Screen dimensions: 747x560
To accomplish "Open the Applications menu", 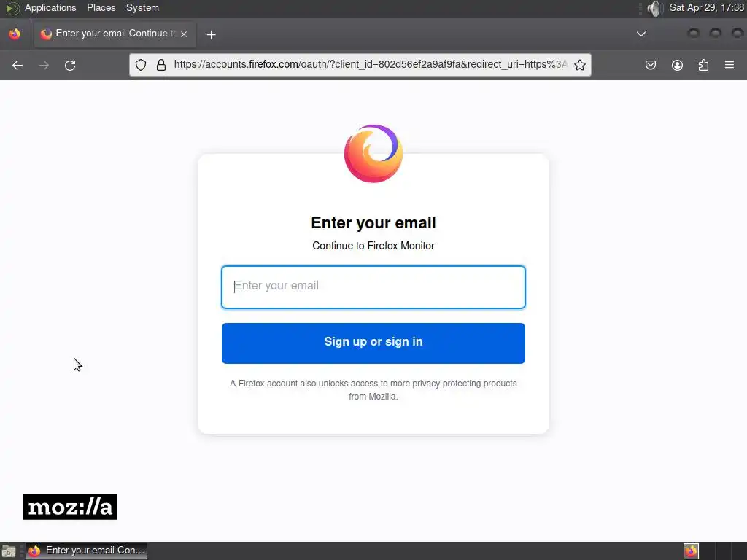I will tap(50, 7).
